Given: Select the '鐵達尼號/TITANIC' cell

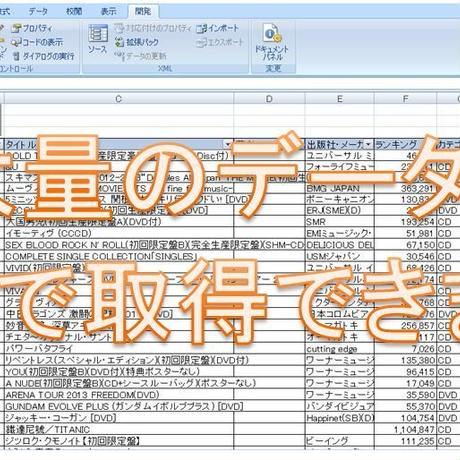Looking at the screenshot, I should [x=119, y=430].
